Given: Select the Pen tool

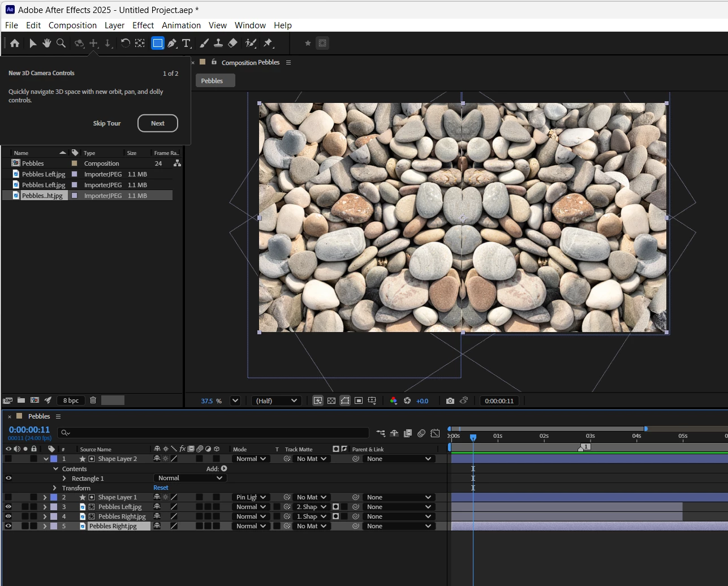Looking at the screenshot, I should [x=172, y=43].
